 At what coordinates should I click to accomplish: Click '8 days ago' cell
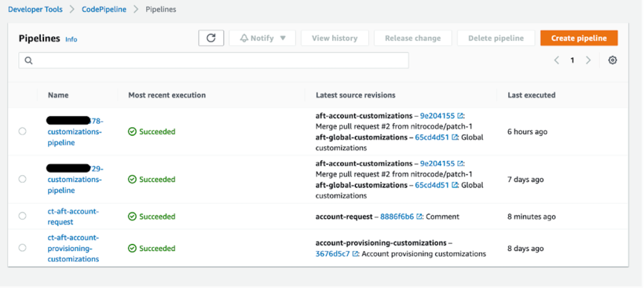(x=526, y=248)
